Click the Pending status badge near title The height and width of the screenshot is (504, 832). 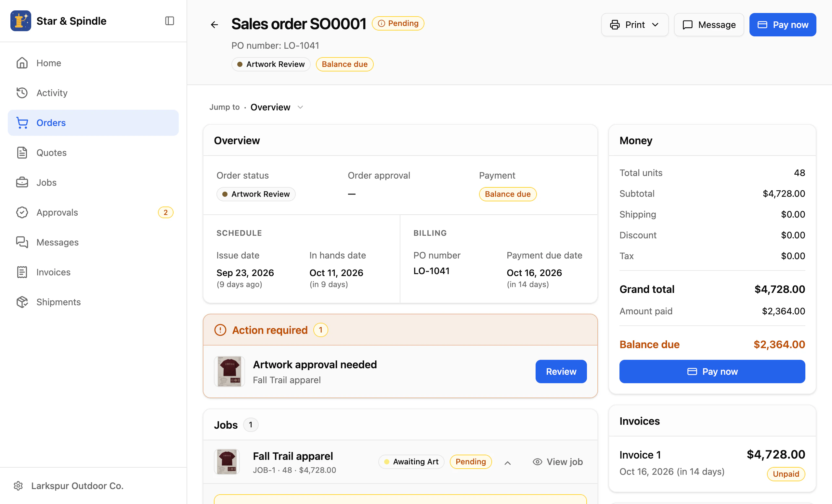pyautogui.click(x=398, y=23)
